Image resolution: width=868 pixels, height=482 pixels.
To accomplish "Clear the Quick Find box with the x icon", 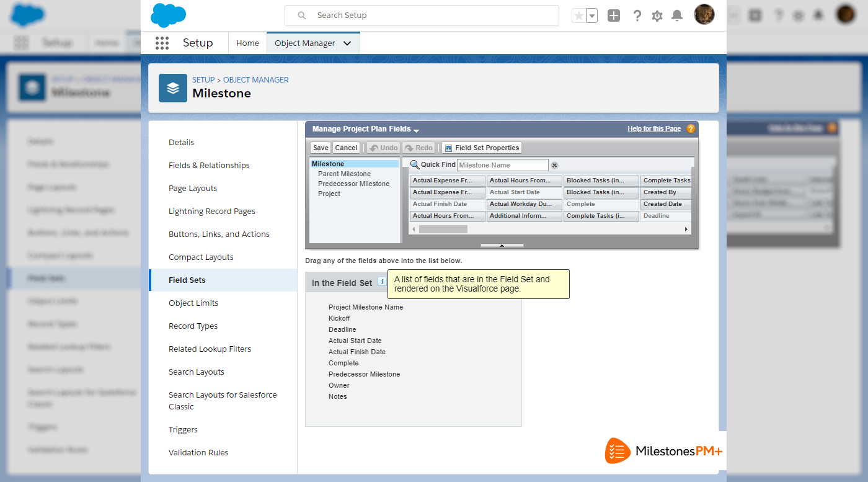I will [555, 165].
